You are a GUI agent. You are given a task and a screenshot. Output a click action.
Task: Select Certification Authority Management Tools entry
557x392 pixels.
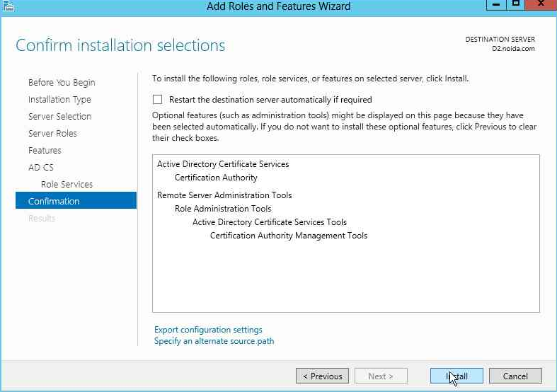tap(289, 236)
